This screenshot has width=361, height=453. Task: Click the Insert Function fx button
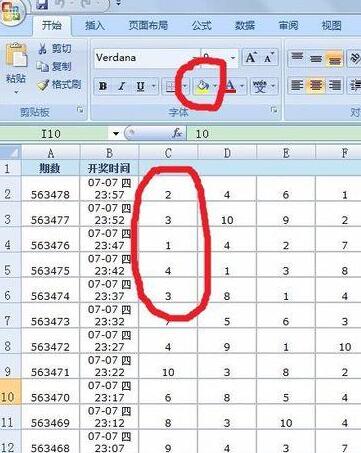177,133
